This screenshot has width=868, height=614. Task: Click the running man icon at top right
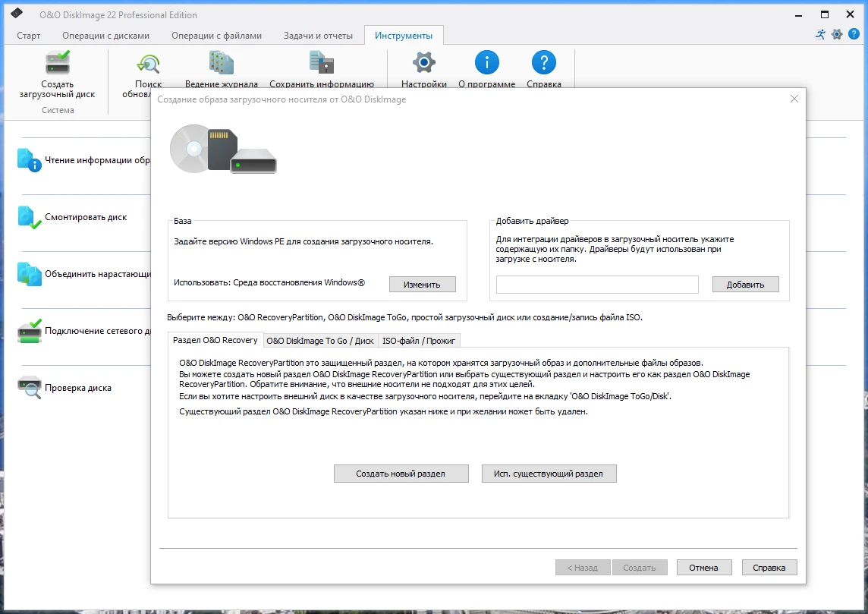(820, 34)
